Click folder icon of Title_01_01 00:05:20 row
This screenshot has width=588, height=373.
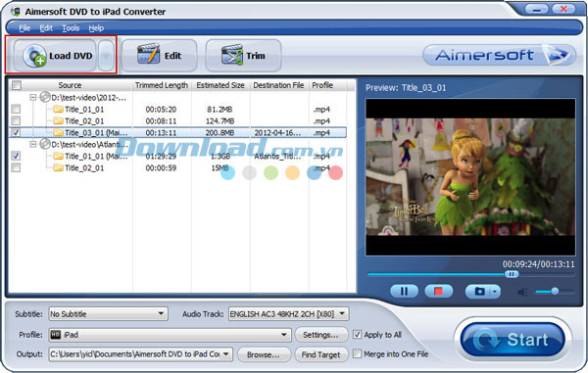pyautogui.click(x=58, y=109)
